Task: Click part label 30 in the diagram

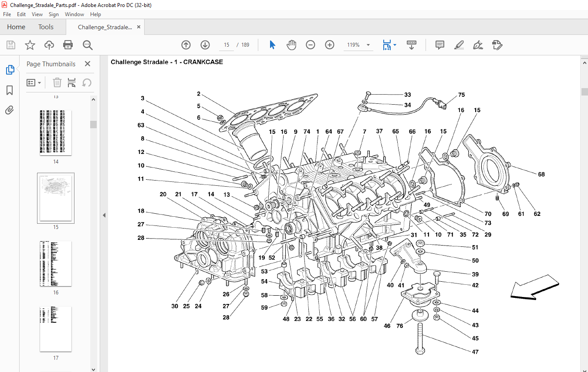Action: tap(175, 306)
